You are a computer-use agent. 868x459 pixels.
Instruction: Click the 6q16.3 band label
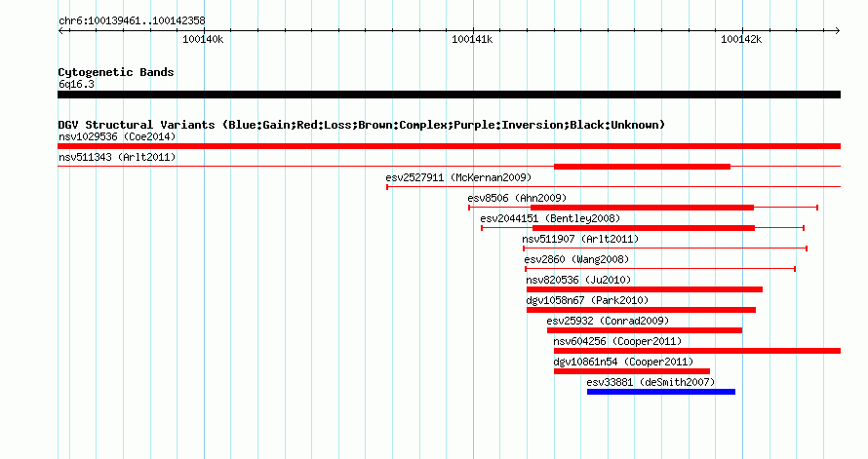(76, 84)
